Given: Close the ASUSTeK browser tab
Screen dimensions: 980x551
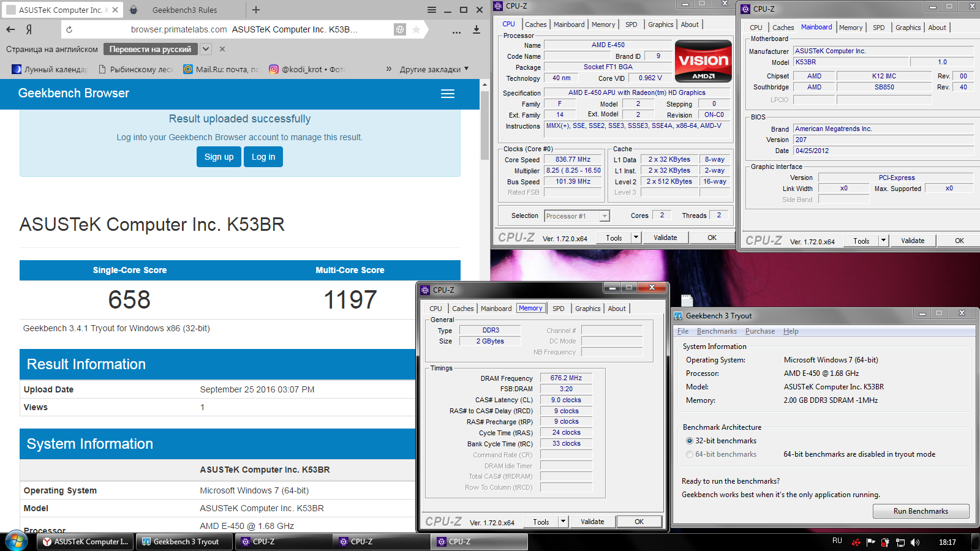Looking at the screenshot, I should click(115, 10).
